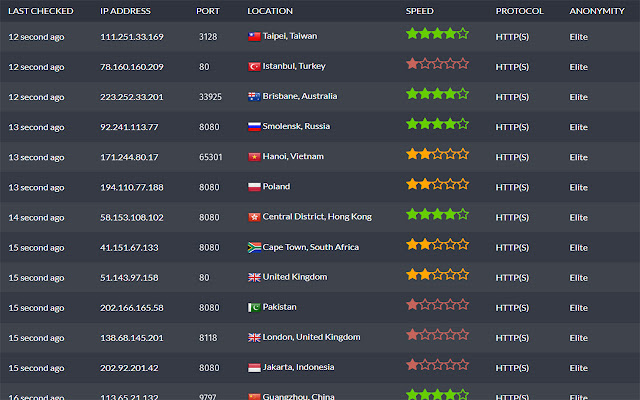Image resolution: width=640 pixels, height=400 pixels.
Task: Click the Hong Kong flag icon
Action: coord(254,217)
